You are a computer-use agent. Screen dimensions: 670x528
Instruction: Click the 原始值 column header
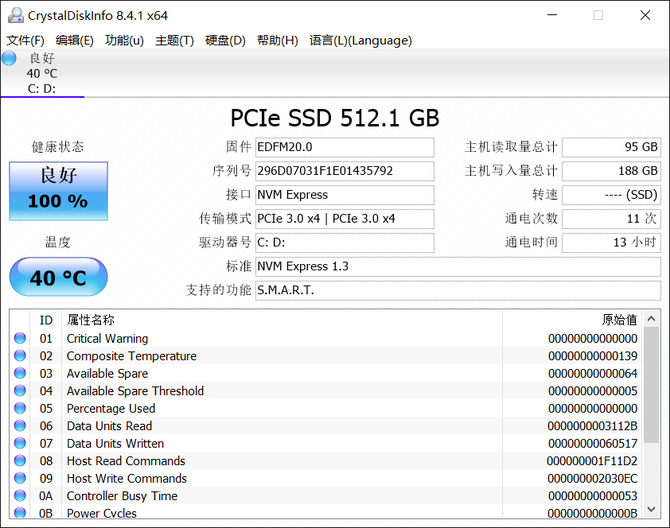[x=620, y=320]
